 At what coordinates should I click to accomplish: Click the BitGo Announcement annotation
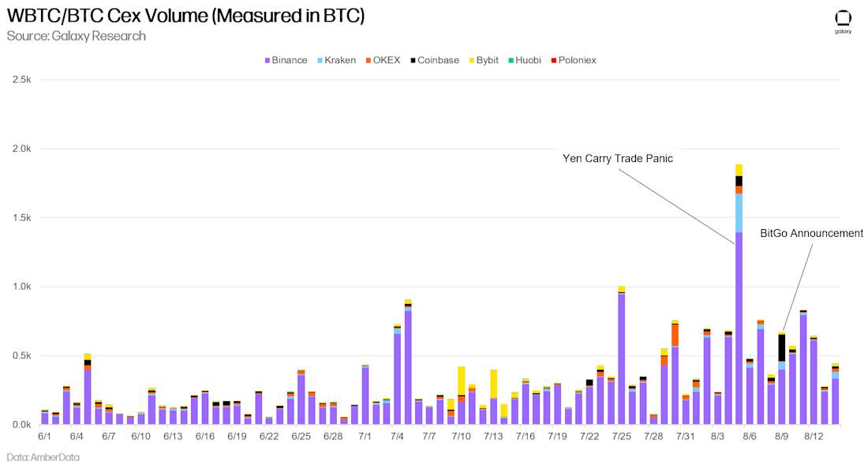(811, 233)
